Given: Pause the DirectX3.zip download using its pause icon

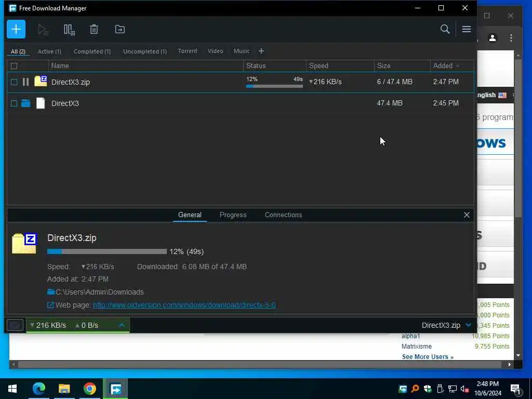Looking at the screenshot, I should tap(25, 82).
